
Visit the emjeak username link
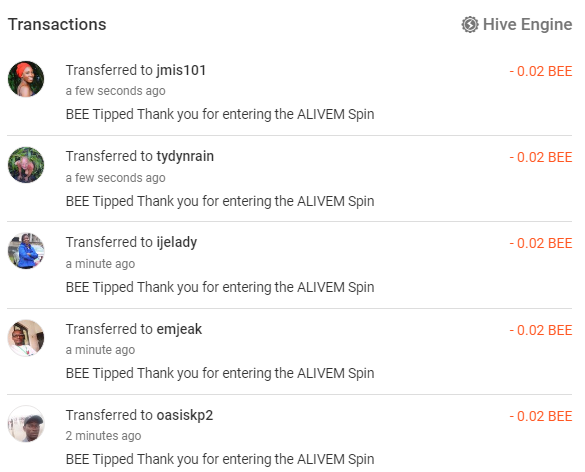click(179, 329)
